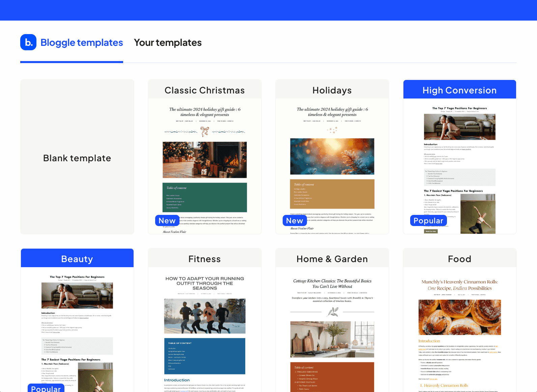Image resolution: width=537 pixels, height=392 pixels.
Task: Open the Beauty template preview
Action: point(77,329)
